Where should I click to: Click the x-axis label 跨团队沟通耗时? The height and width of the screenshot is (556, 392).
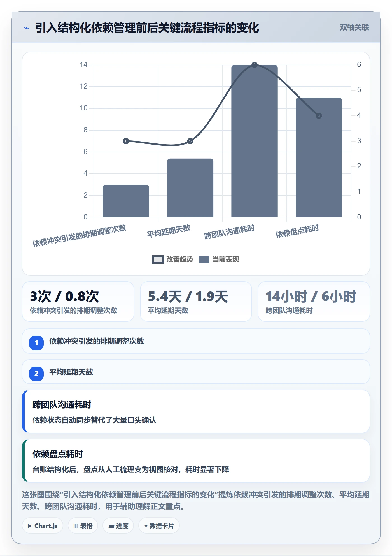(x=229, y=232)
